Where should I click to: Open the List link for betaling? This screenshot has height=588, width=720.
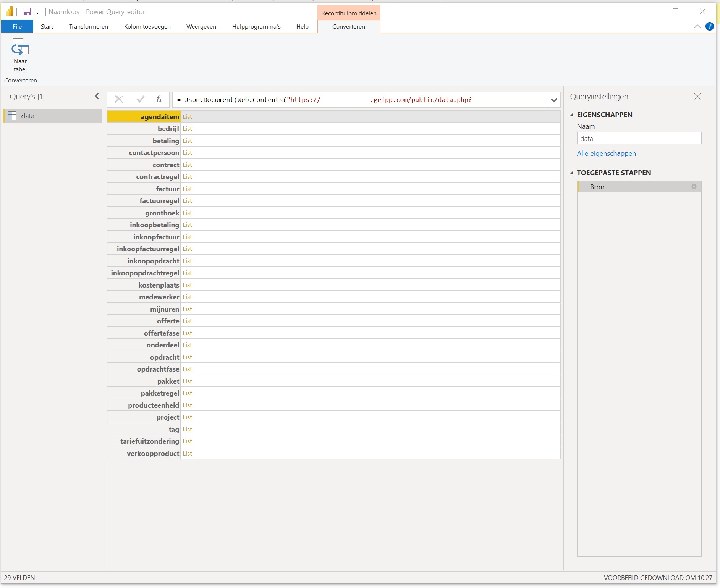click(x=187, y=141)
